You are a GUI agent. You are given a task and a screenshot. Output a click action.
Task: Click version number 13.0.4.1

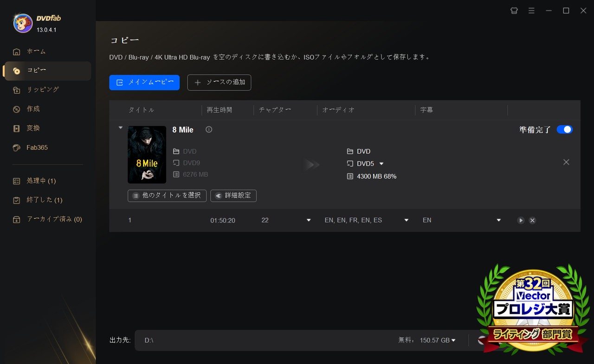click(x=46, y=30)
